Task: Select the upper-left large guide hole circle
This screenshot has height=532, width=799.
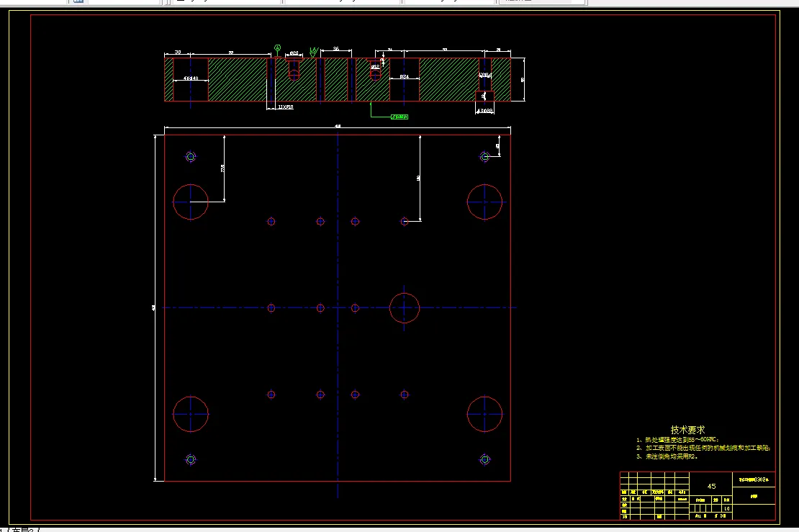Action: 191,202
